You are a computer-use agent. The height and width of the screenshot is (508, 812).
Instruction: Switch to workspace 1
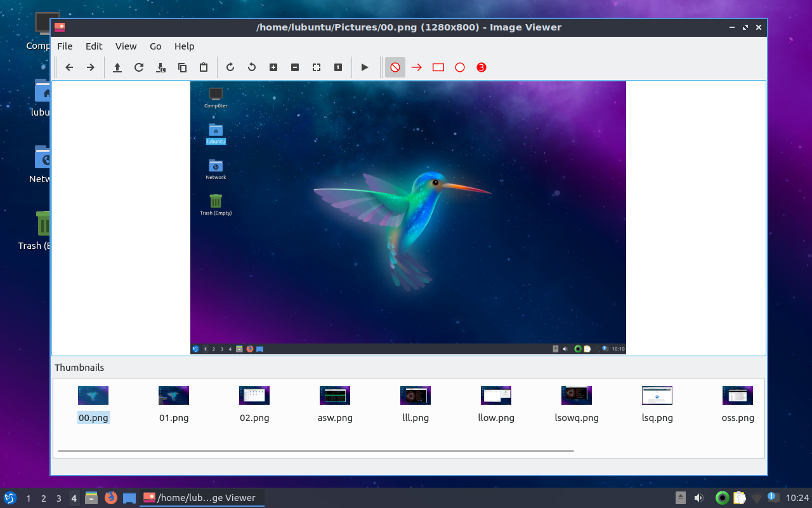coord(29,498)
